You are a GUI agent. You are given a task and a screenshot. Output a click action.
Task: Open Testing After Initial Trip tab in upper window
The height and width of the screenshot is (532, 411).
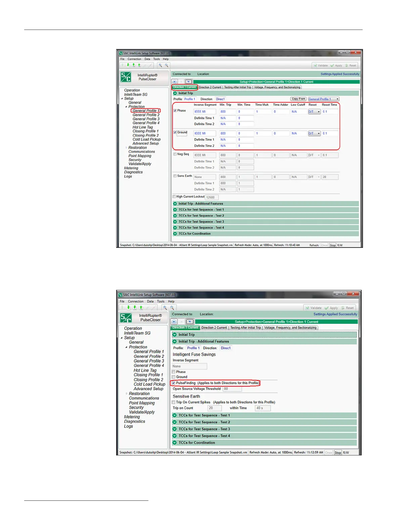coord(238,87)
